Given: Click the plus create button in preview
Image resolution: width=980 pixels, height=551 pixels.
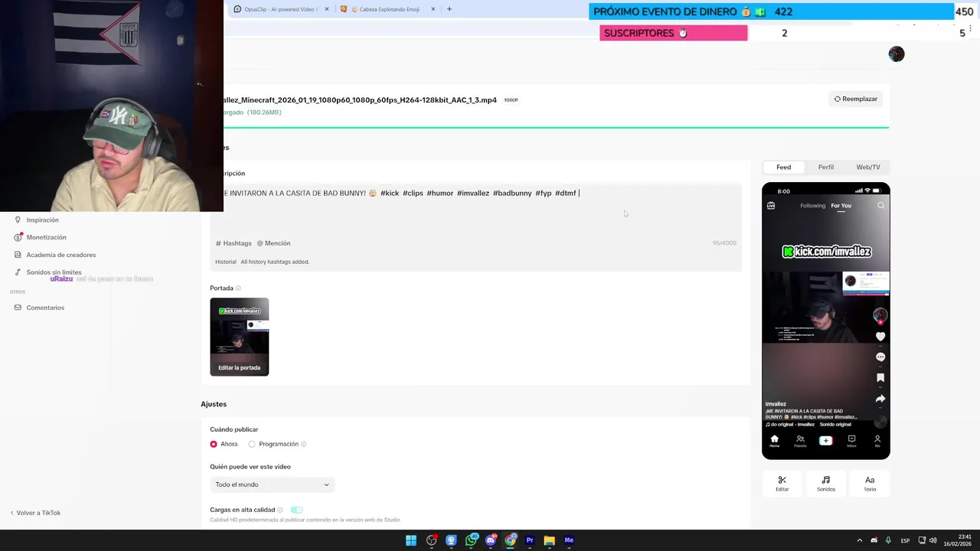Looking at the screenshot, I should (825, 440).
